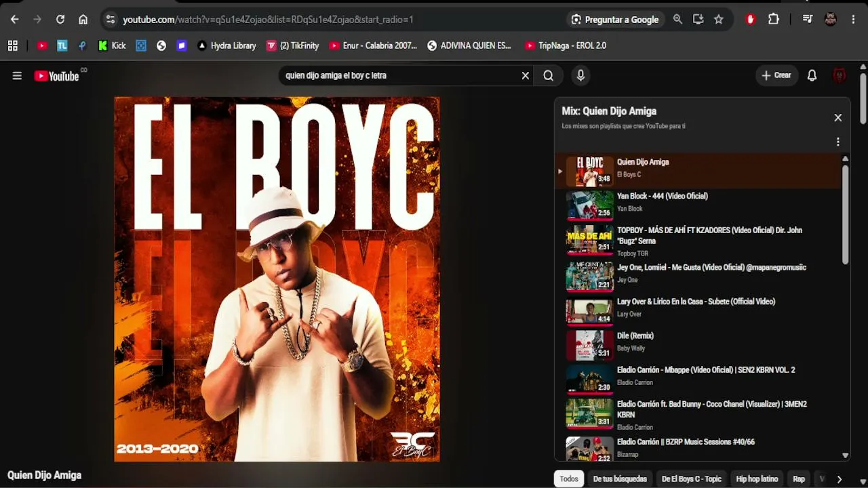Select the Todos filter chip
This screenshot has width=868, height=488.
point(569,479)
